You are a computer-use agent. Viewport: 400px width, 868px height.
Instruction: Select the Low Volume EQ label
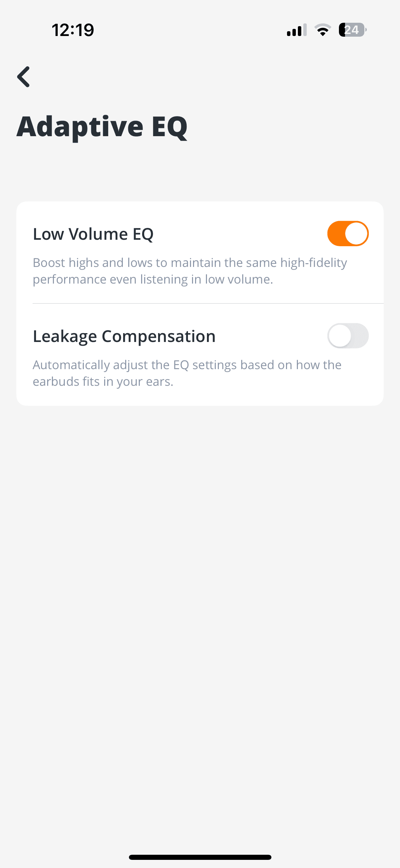93,234
